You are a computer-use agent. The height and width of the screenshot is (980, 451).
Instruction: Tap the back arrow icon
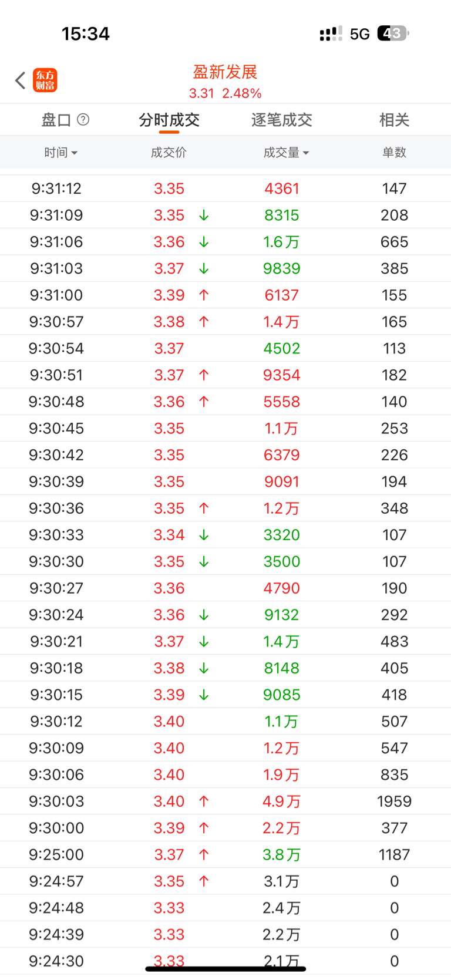pyautogui.click(x=21, y=80)
